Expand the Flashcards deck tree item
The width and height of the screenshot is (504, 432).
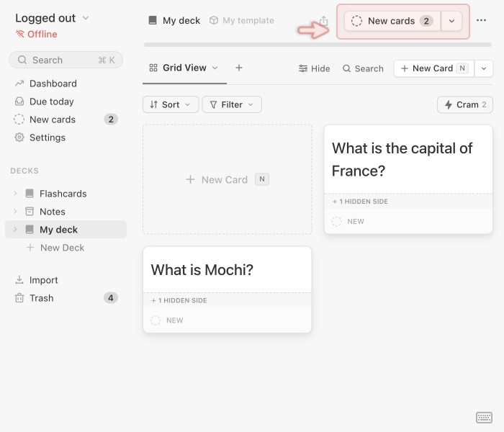click(15, 194)
